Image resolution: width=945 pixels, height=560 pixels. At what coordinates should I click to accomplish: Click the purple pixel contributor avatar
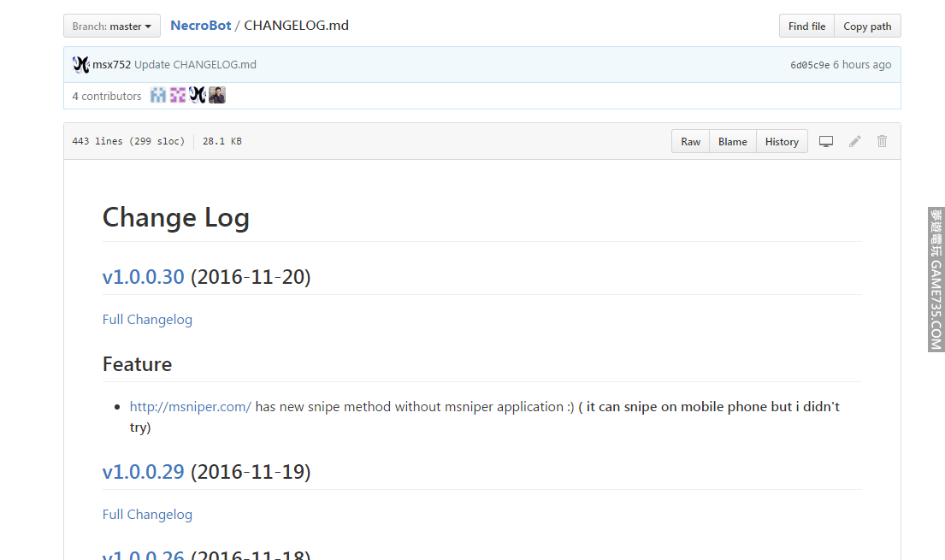point(178,96)
